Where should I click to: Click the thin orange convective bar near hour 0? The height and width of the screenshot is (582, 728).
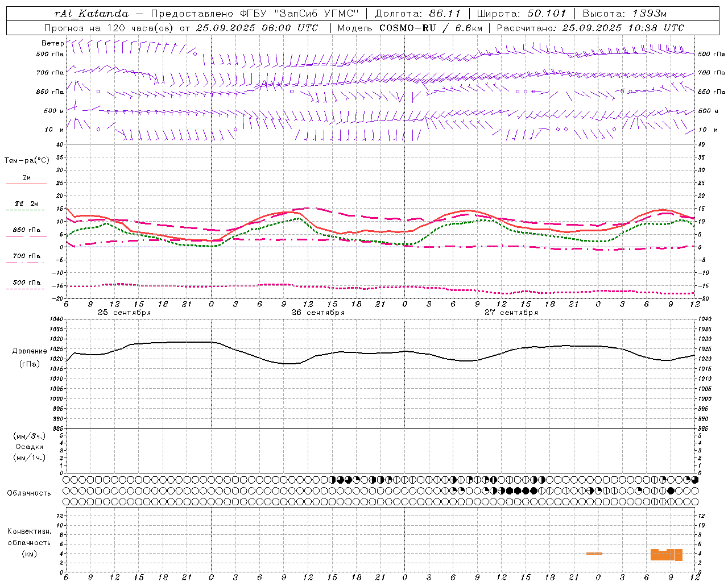(x=594, y=554)
